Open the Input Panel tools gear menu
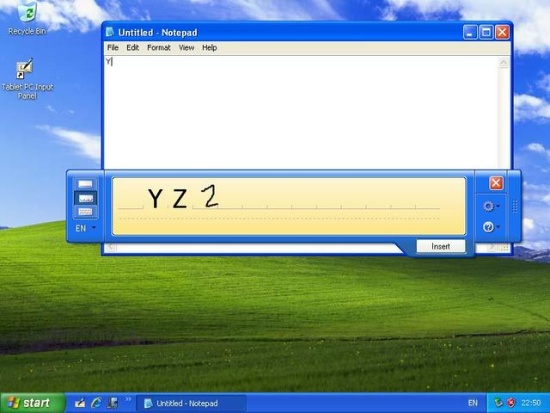The height and width of the screenshot is (413, 550). click(490, 206)
